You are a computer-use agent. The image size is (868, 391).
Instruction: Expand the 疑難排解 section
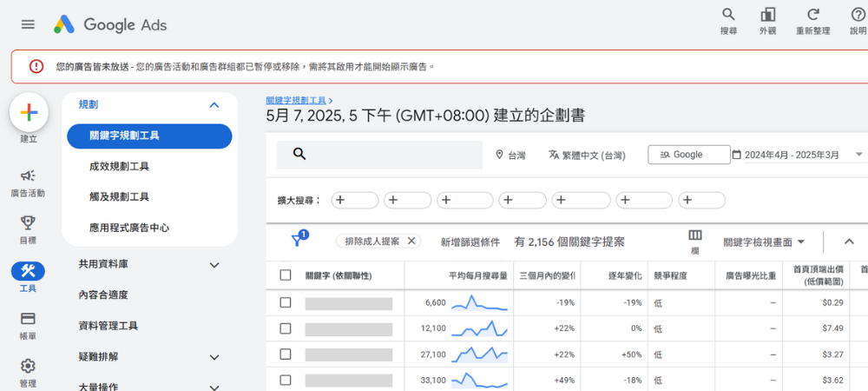(214, 357)
